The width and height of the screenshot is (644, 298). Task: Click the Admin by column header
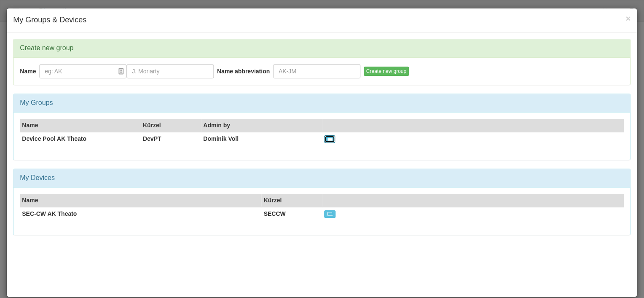coord(217,125)
